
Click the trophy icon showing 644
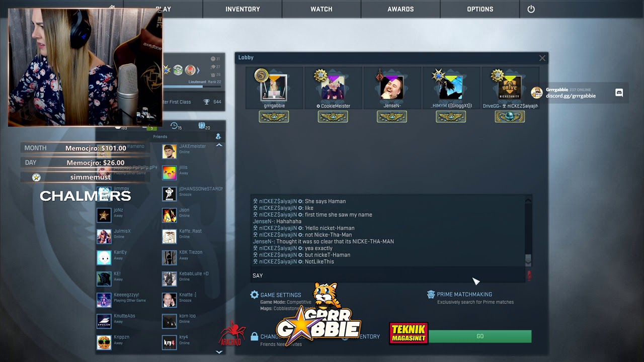(x=206, y=102)
